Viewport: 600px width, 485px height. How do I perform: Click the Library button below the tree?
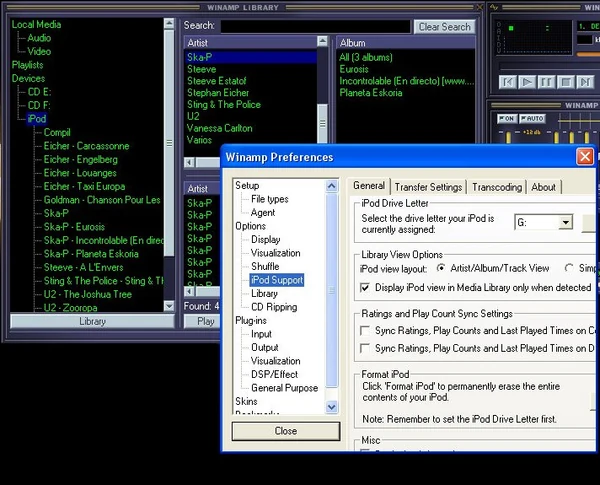[x=92, y=322]
